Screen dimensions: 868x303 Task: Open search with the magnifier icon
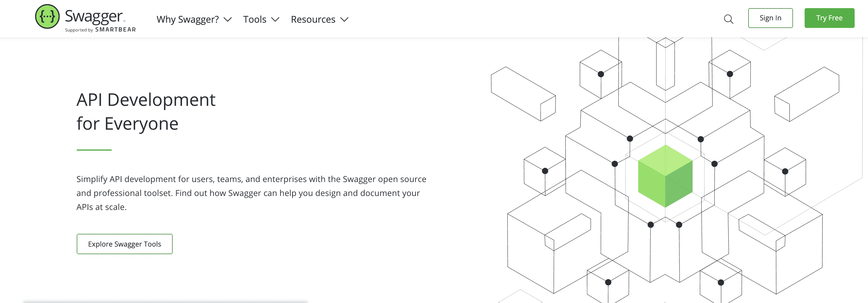coord(728,19)
